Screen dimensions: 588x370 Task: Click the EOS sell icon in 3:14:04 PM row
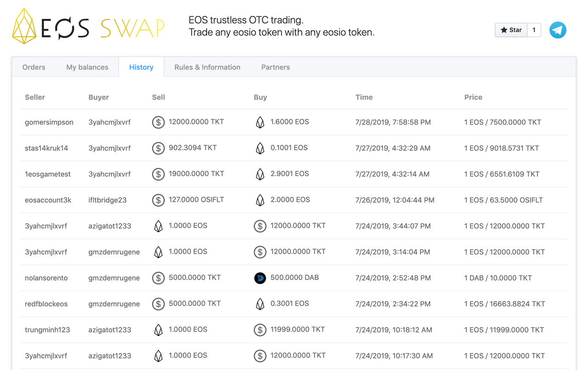tap(158, 252)
